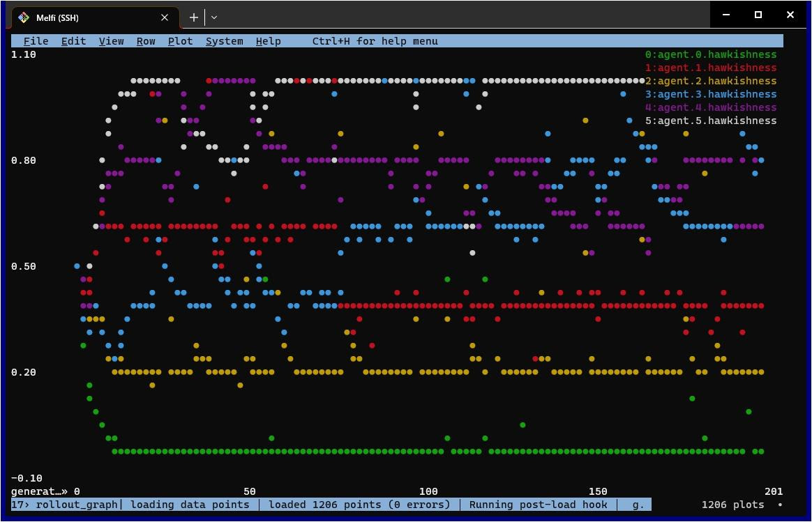Close the Melfi (SSH) tab
Viewport: 812px width, 522px height.
[165, 17]
